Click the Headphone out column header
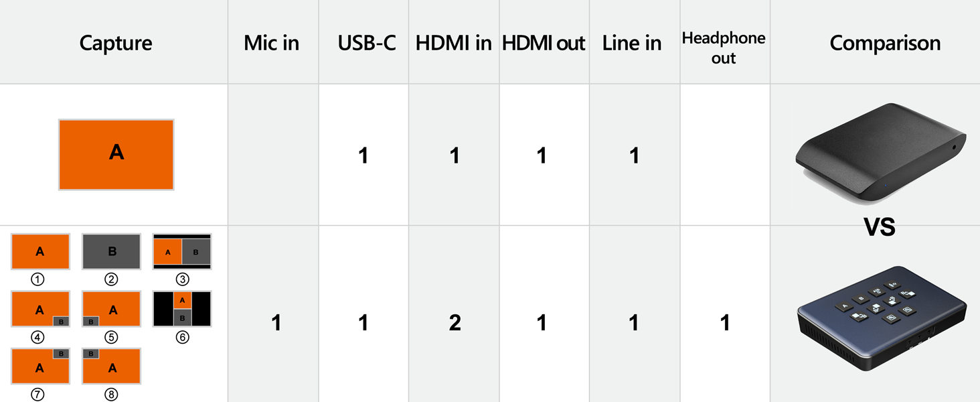 724,48
